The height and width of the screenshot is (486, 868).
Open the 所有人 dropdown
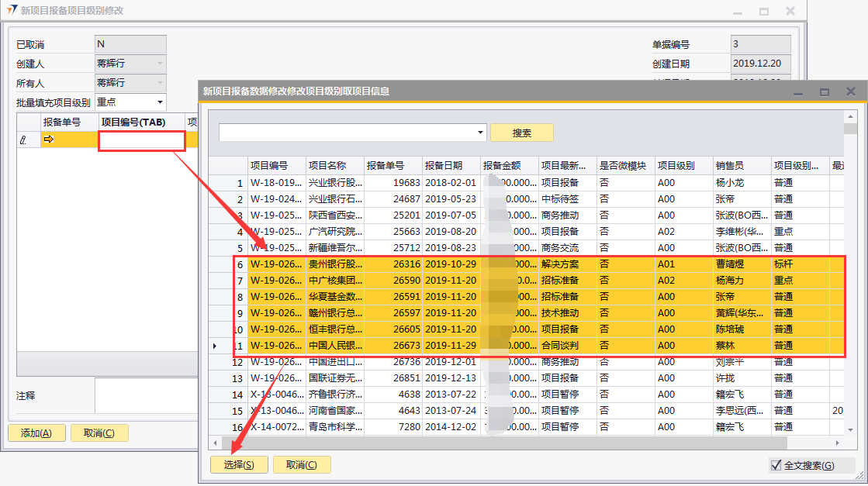click(160, 83)
